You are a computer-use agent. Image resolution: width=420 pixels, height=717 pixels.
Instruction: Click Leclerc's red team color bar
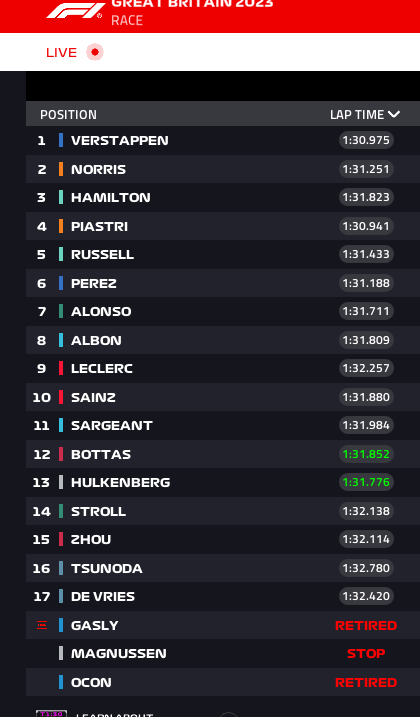[61, 368]
